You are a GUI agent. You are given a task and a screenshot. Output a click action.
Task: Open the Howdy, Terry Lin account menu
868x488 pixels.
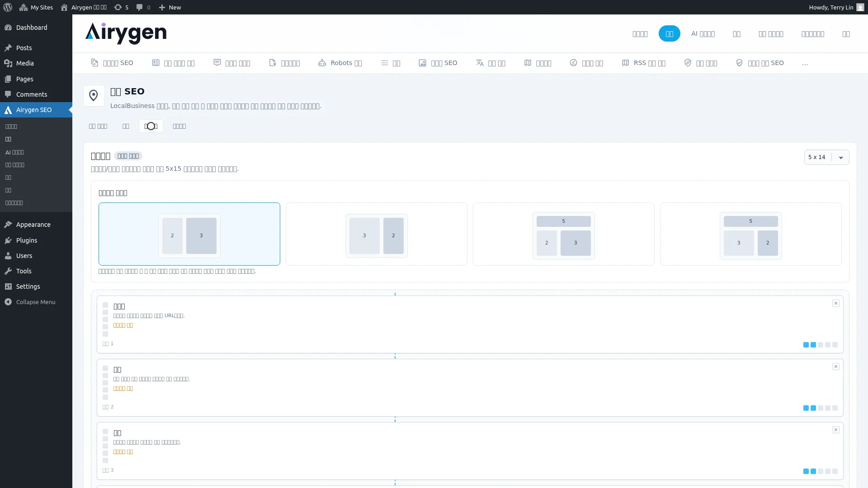pyautogui.click(x=836, y=7)
